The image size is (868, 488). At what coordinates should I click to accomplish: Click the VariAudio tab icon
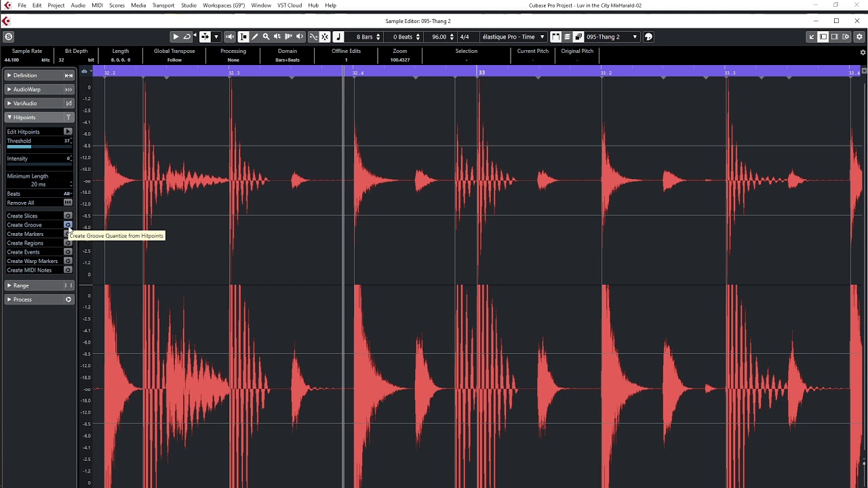pos(68,104)
